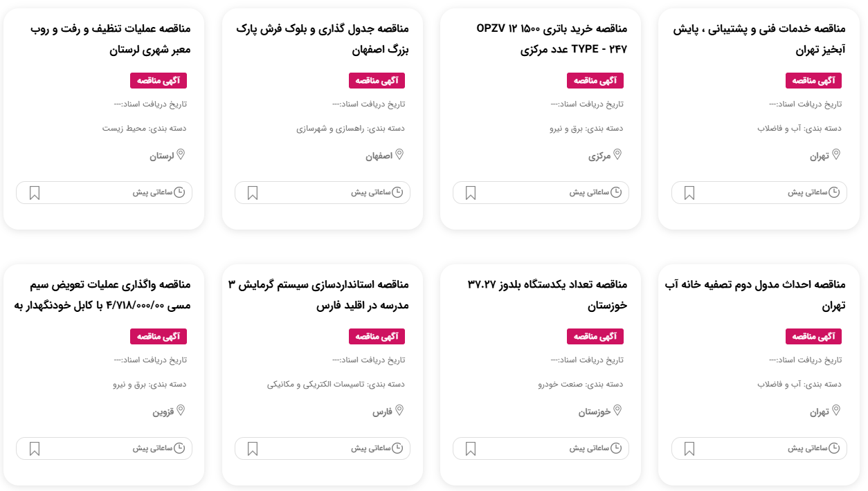Bookmark the Tehran watershed technical services tender
Screen dimensions: 868x491
click(689, 193)
